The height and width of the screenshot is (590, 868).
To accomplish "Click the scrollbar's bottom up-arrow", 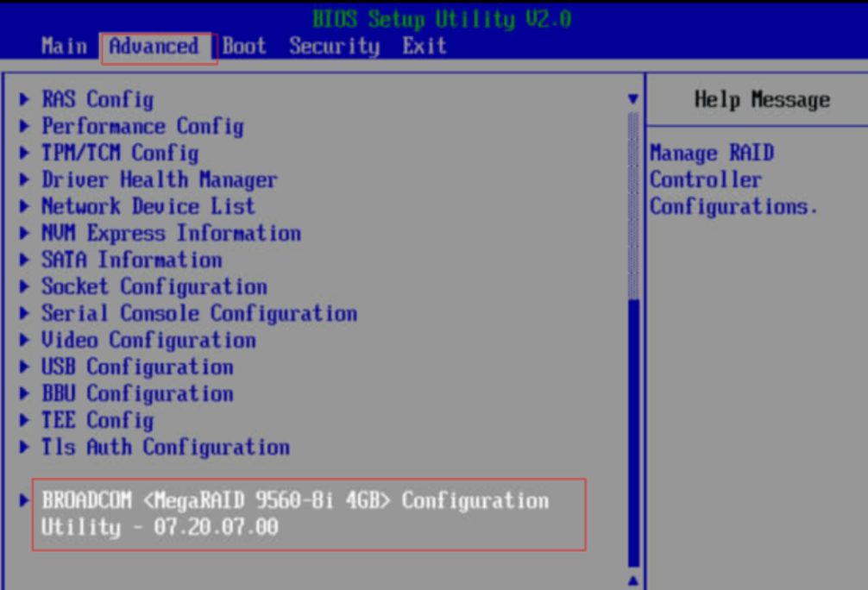I will (633, 581).
